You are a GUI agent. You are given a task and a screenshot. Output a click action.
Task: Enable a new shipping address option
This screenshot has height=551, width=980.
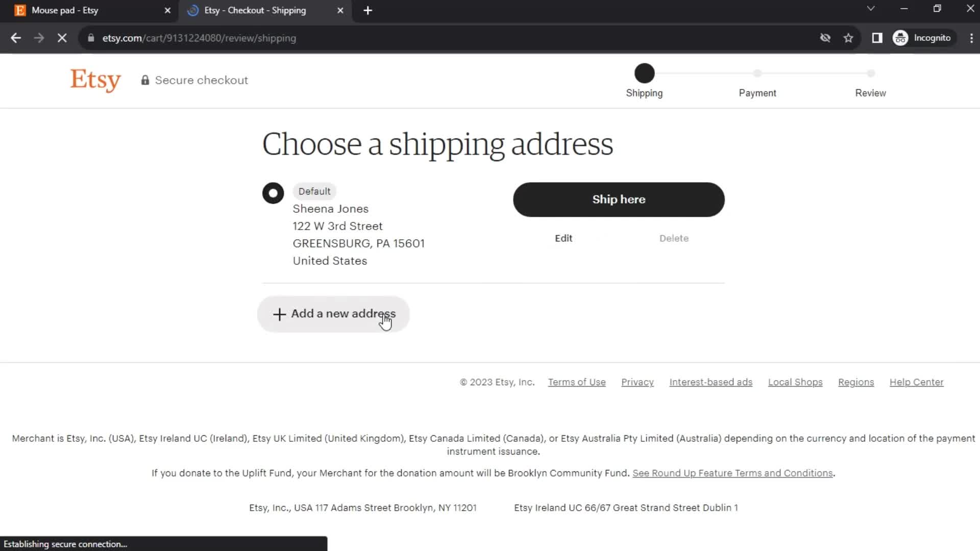click(334, 314)
